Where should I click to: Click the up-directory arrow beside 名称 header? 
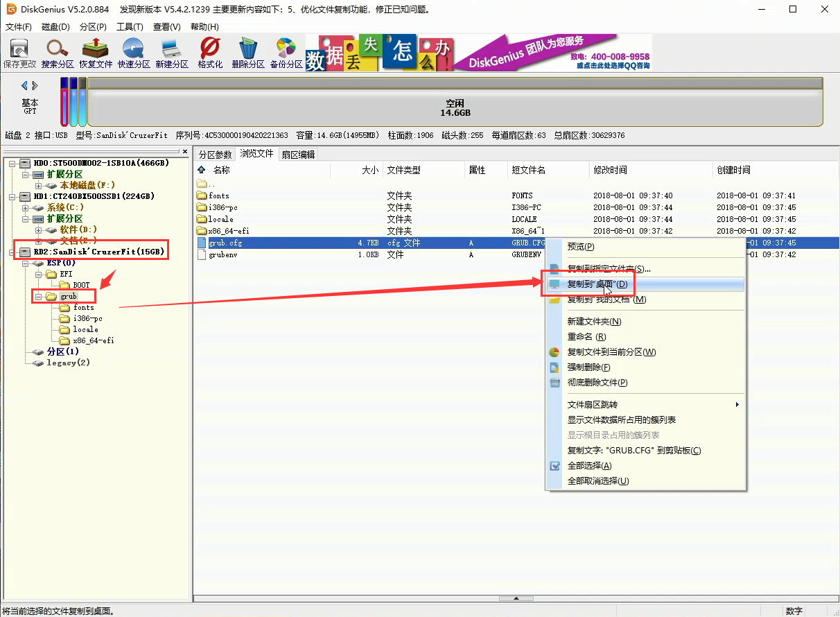click(202, 170)
